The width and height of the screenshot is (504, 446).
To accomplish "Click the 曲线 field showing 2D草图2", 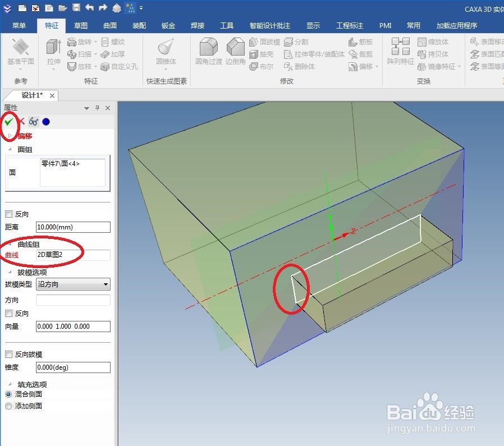I will coord(73,255).
